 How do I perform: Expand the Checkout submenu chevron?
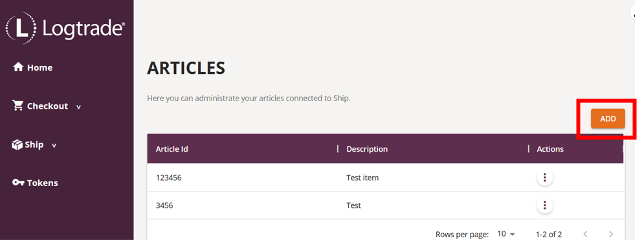click(x=78, y=107)
